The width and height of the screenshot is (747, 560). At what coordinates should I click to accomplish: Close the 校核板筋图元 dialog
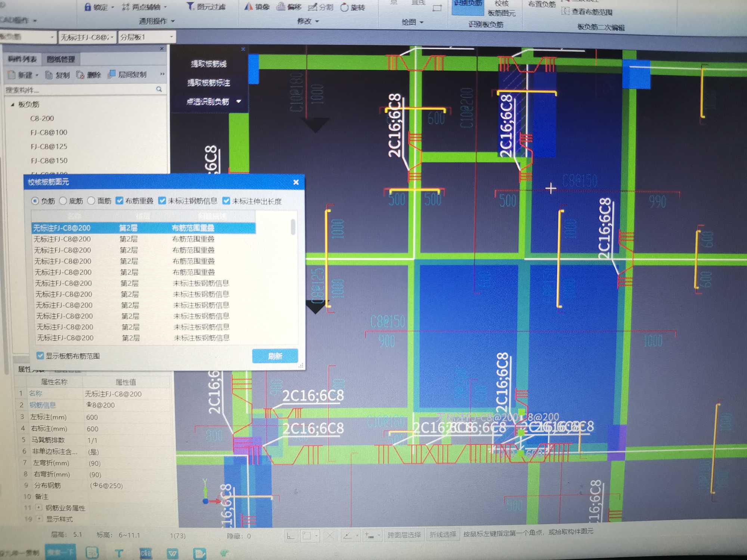pos(296,182)
